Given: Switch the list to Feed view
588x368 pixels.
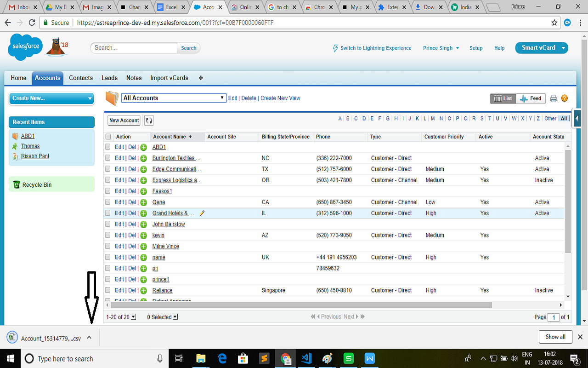Looking at the screenshot, I should coord(531,98).
